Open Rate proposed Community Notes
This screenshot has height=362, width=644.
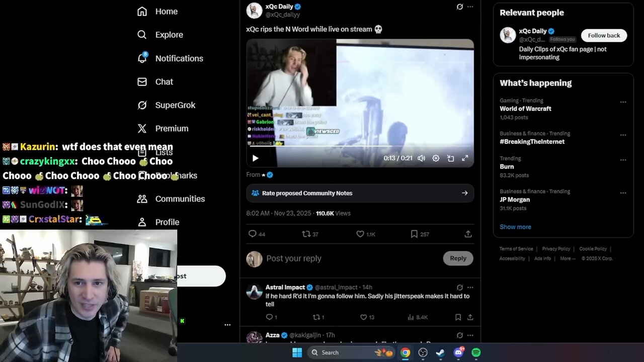pos(360,193)
